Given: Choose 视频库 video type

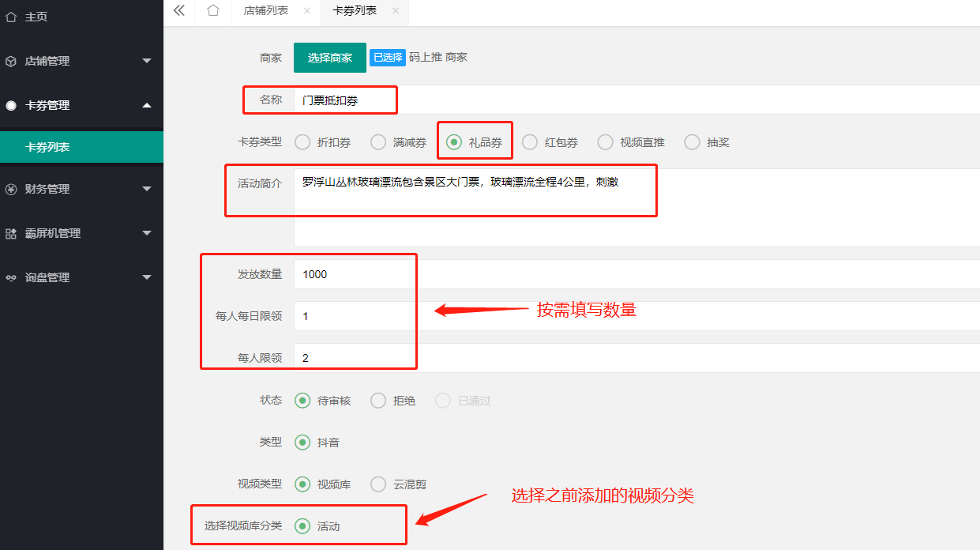Looking at the screenshot, I should tap(323, 484).
